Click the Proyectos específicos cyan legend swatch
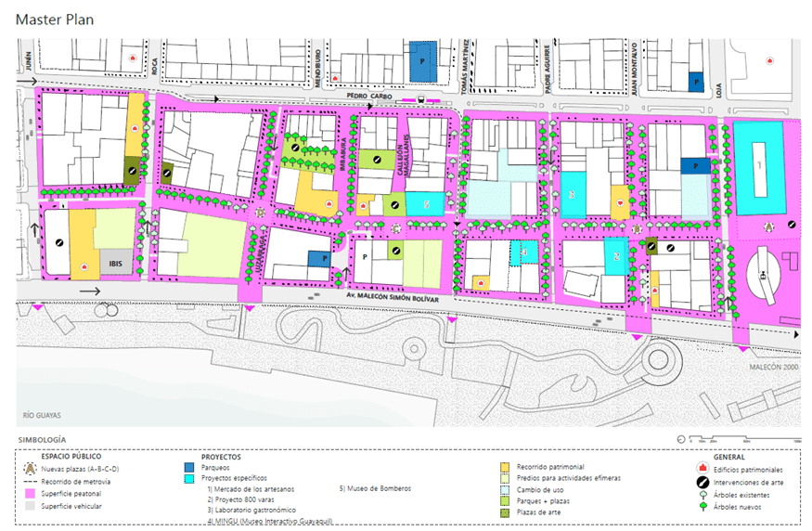812x531 pixels. click(190, 478)
